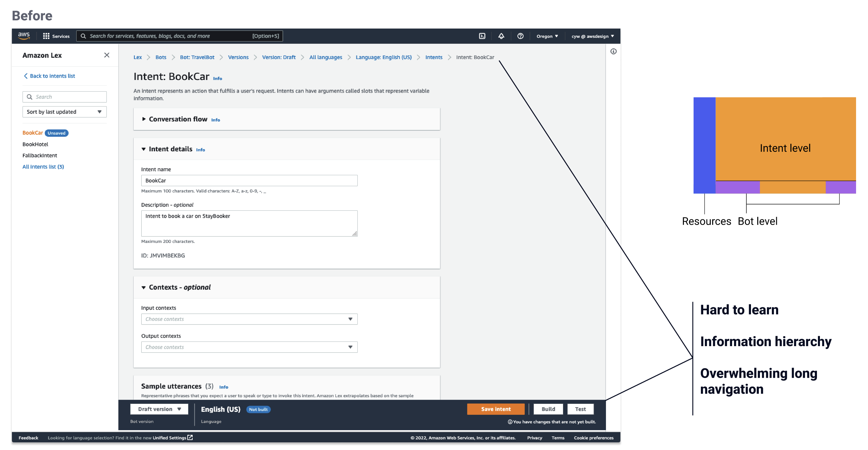
Task: Open the Terms footer link
Action: point(558,437)
